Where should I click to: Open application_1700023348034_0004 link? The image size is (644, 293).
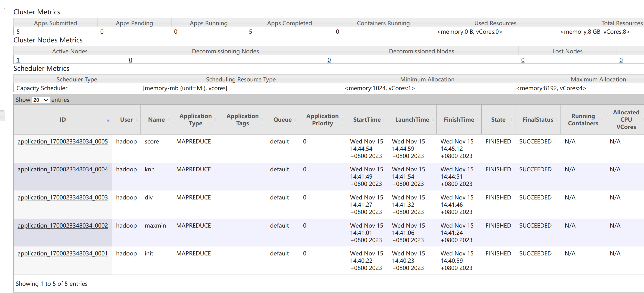[x=63, y=169]
